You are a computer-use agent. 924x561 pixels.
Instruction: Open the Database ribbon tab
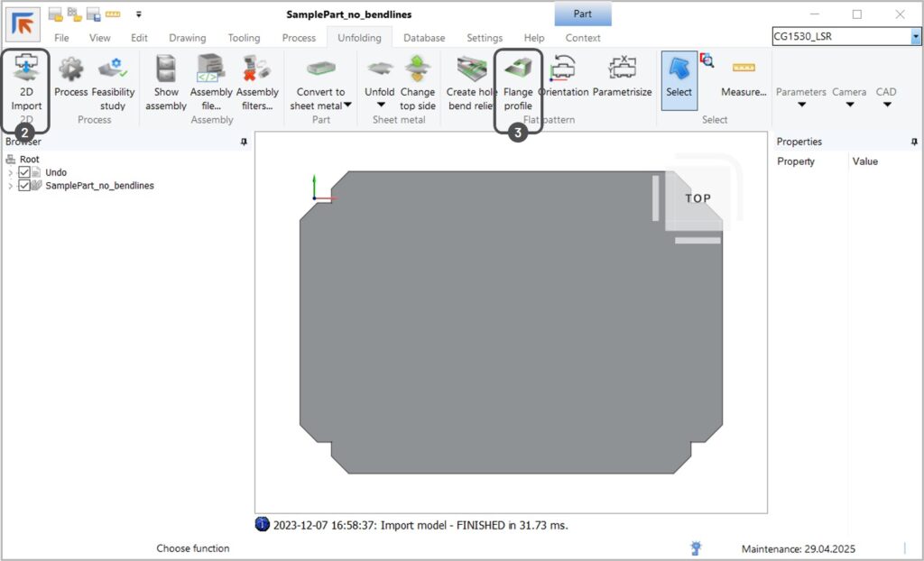[424, 38]
